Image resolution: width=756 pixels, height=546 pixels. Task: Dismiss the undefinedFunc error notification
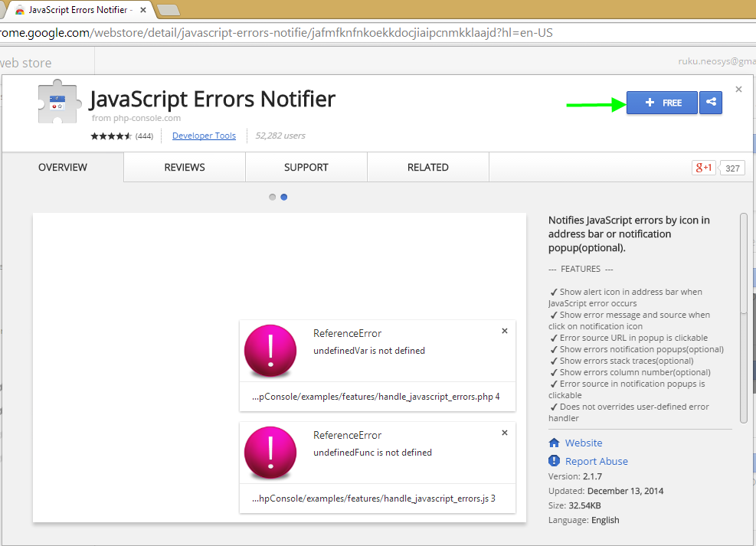click(x=504, y=433)
